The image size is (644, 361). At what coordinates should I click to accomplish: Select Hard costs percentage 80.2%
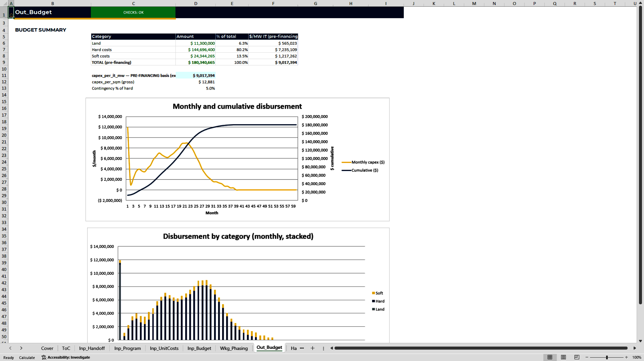click(232, 50)
